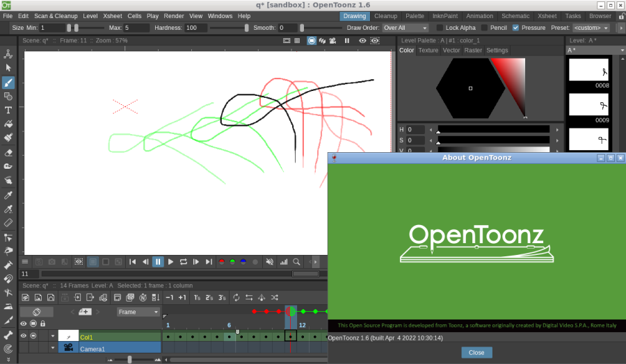This screenshot has width=626, height=364.
Task: Click the Random shuffle icon in Xsheet toolbar
Action: (275, 297)
